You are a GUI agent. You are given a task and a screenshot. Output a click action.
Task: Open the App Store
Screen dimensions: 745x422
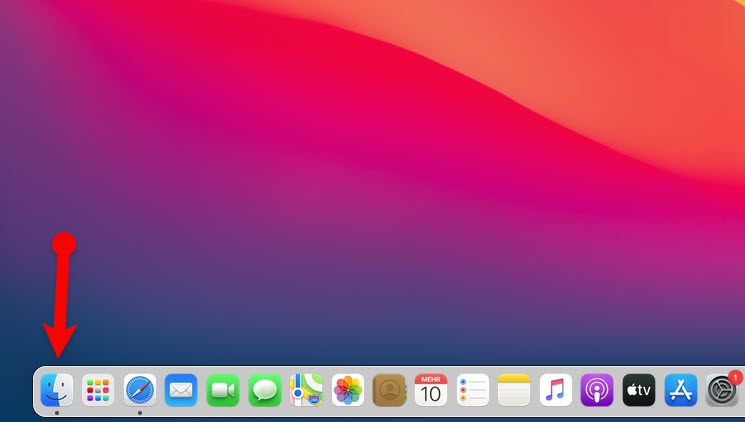click(680, 390)
